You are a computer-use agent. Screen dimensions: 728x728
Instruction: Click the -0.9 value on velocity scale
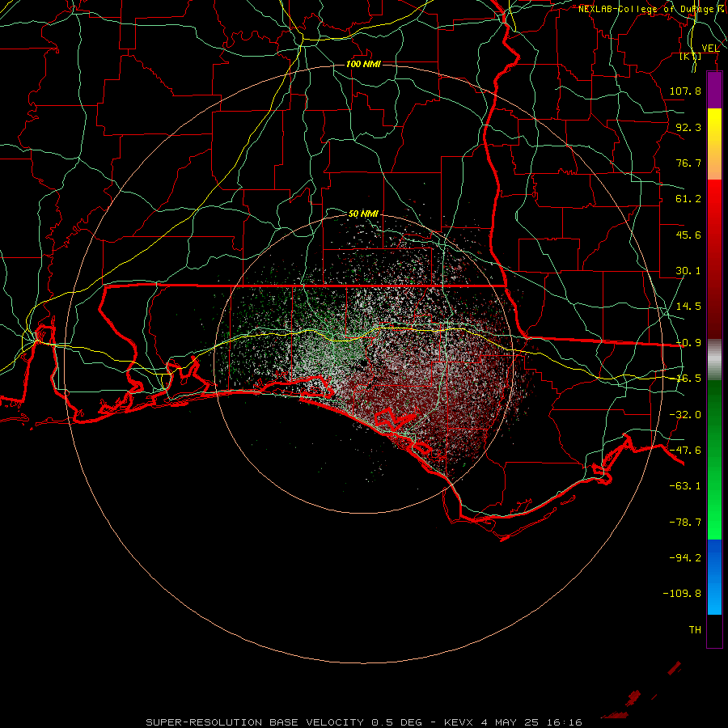tap(688, 343)
